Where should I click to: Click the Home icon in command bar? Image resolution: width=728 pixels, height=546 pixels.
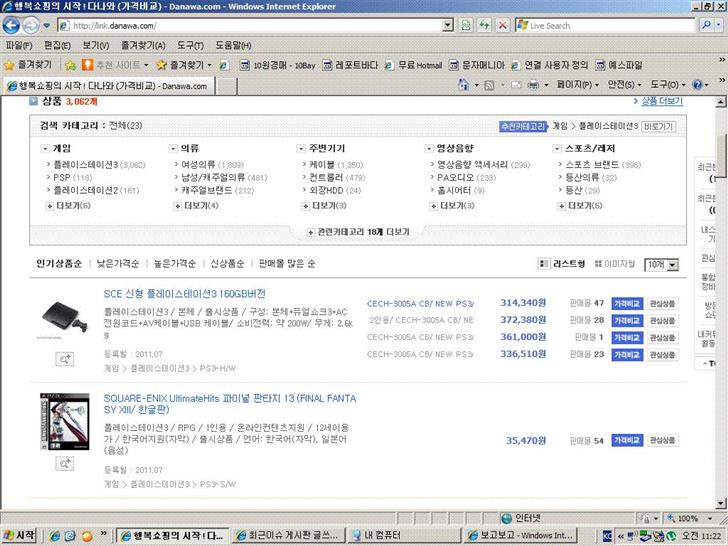(x=463, y=85)
